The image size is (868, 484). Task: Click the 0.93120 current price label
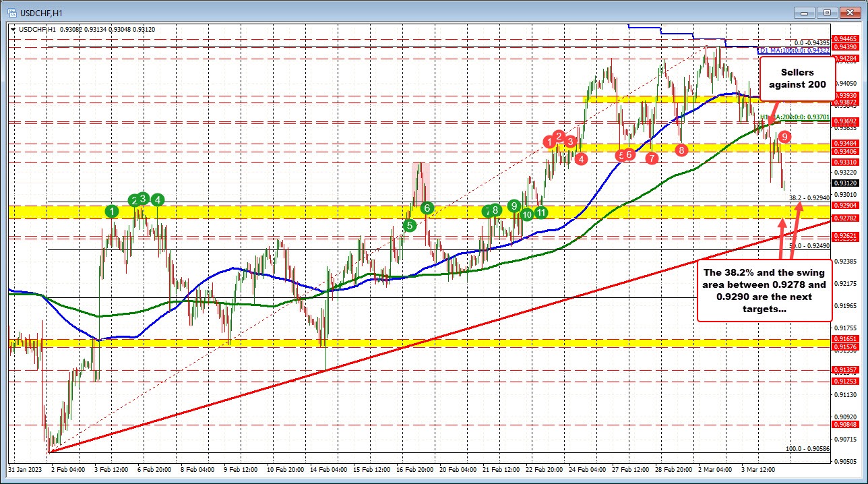tap(845, 183)
